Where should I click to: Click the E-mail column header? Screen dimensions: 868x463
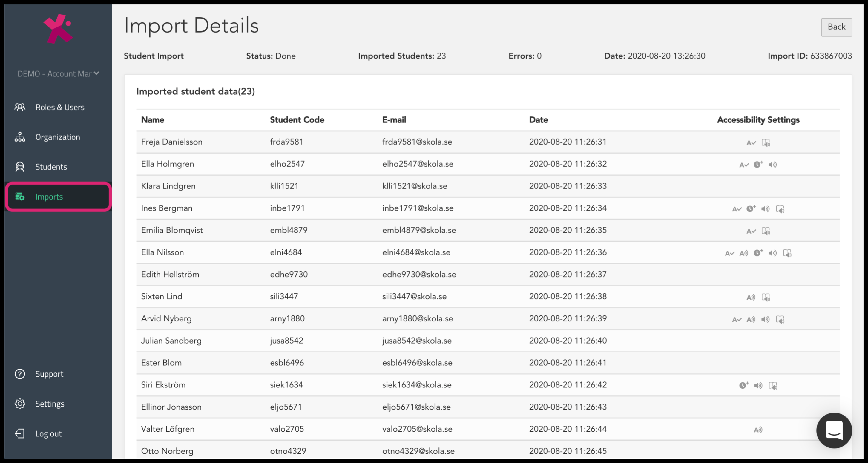point(394,119)
